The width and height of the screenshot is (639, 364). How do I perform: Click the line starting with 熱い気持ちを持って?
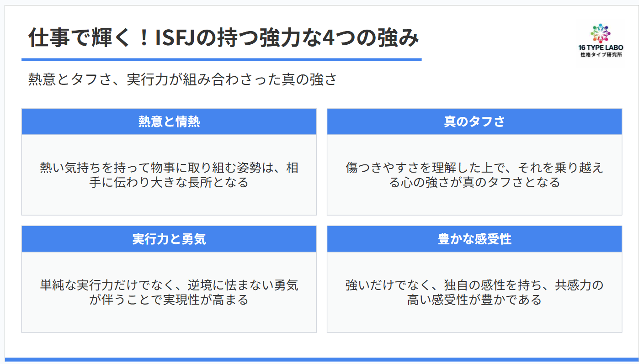169,168
